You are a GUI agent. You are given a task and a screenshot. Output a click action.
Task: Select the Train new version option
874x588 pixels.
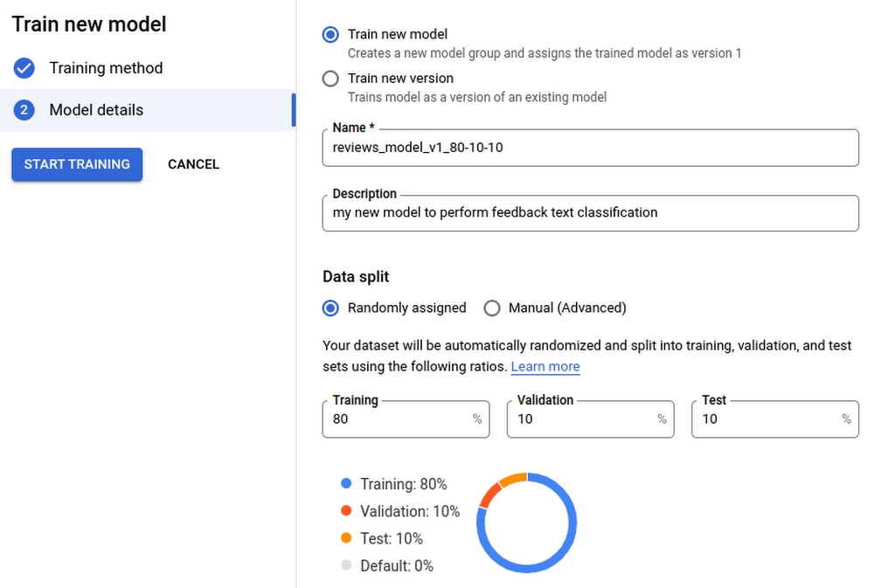tap(330, 79)
